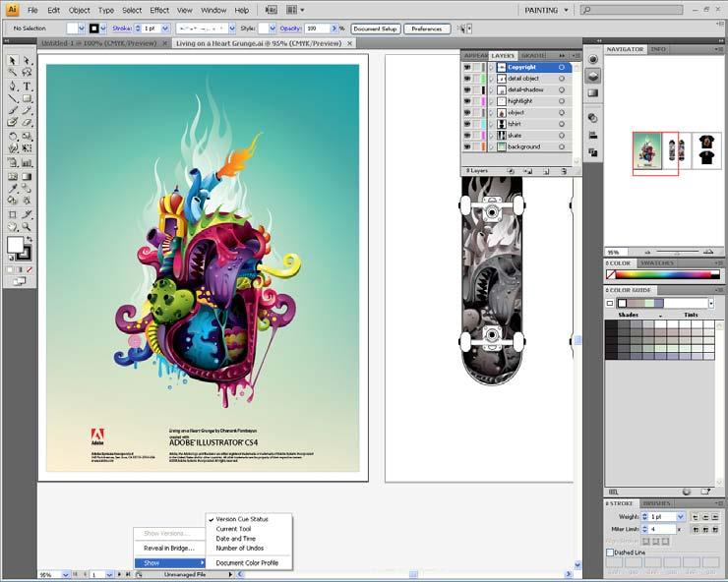This screenshot has height=582, width=728.
Task: Select the Gradient tool
Action: coord(27,176)
